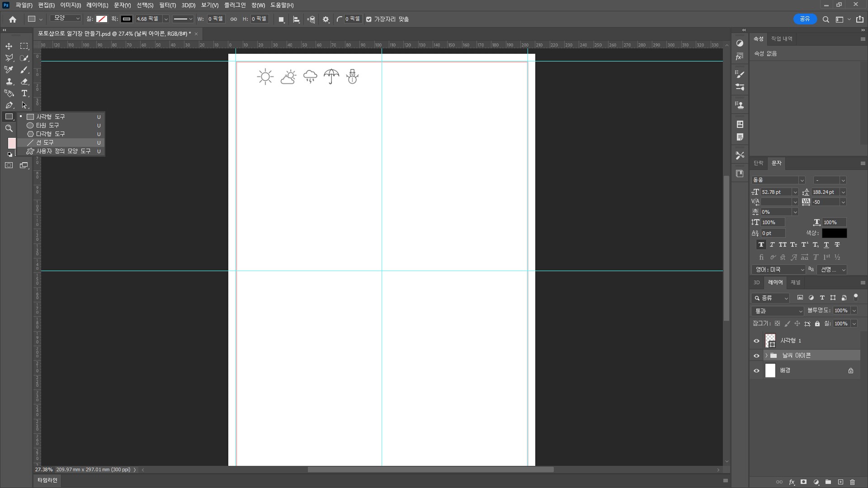Select the Zoom tool in toolbar
Viewport: 868px width, 488px height.
(x=9, y=128)
